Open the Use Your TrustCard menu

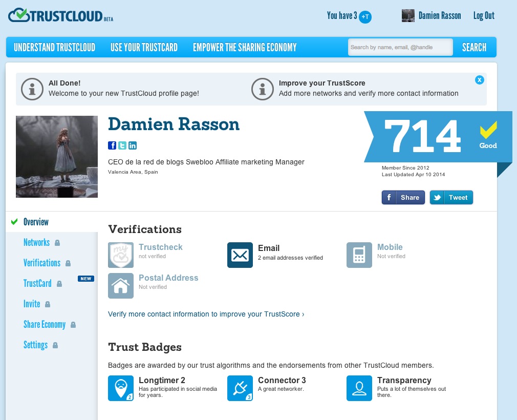[x=144, y=48]
